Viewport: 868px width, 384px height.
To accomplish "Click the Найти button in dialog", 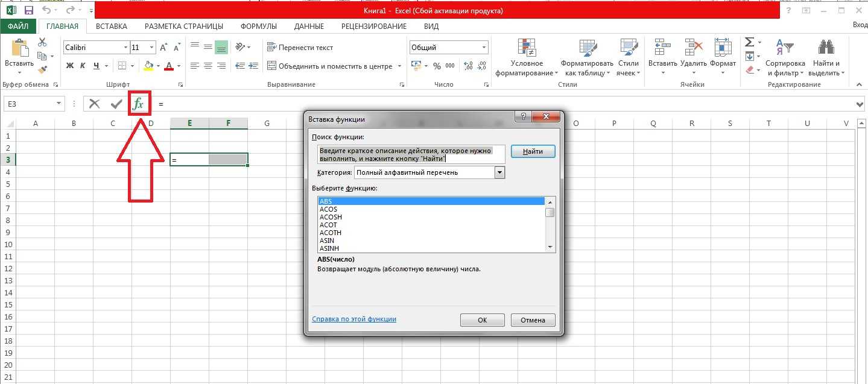I will coord(533,152).
